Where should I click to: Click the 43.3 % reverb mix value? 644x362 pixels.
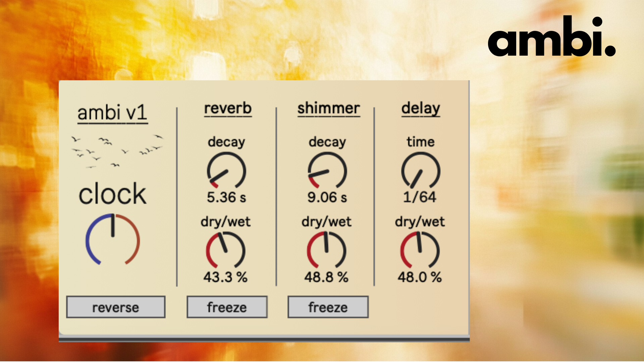225,277
